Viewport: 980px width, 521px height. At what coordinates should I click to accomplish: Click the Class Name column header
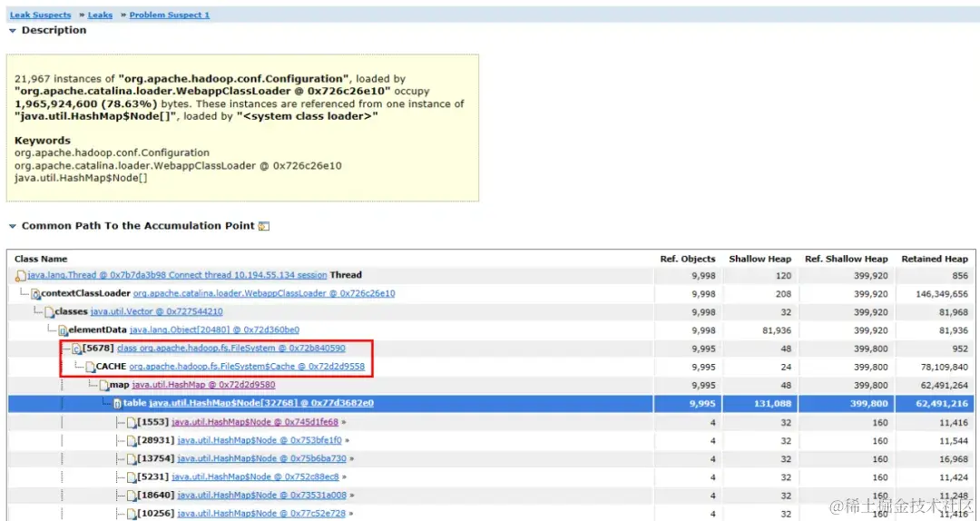pyautogui.click(x=41, y=259)
